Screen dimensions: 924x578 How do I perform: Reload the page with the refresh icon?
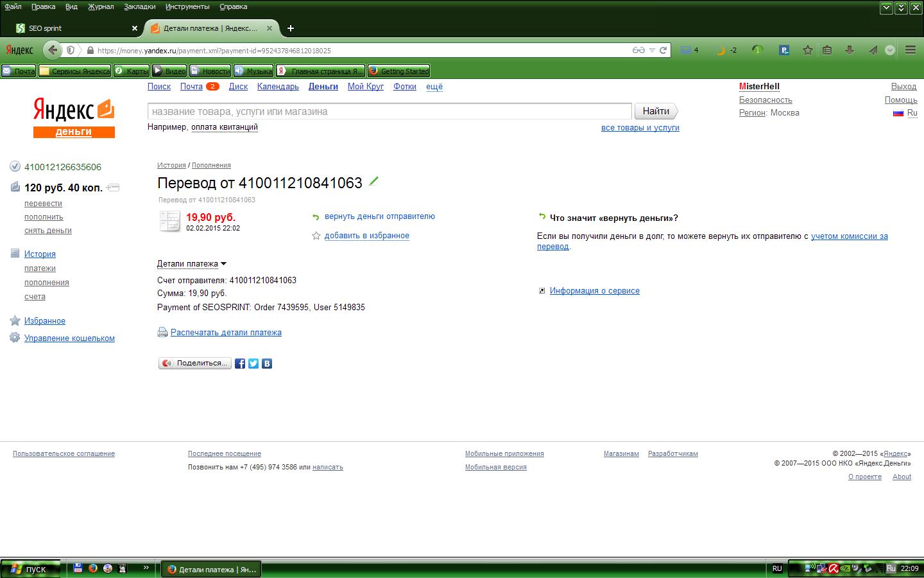[663, 50]
